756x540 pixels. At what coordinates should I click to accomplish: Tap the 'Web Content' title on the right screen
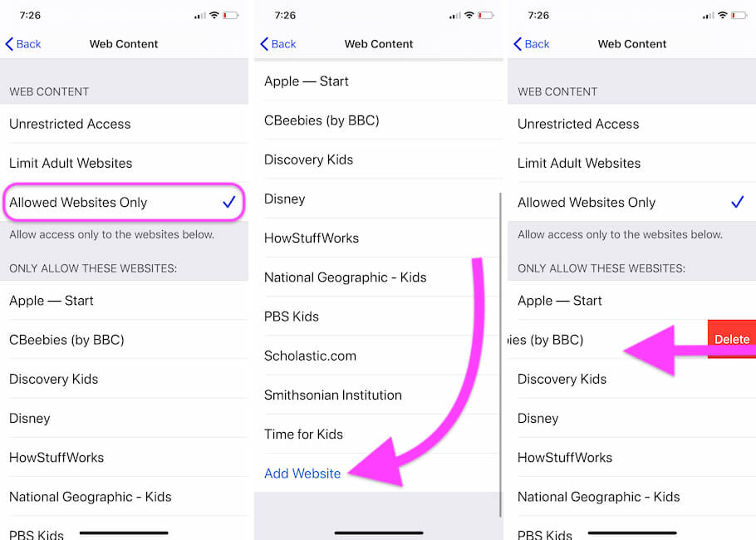tap(632, 44)
